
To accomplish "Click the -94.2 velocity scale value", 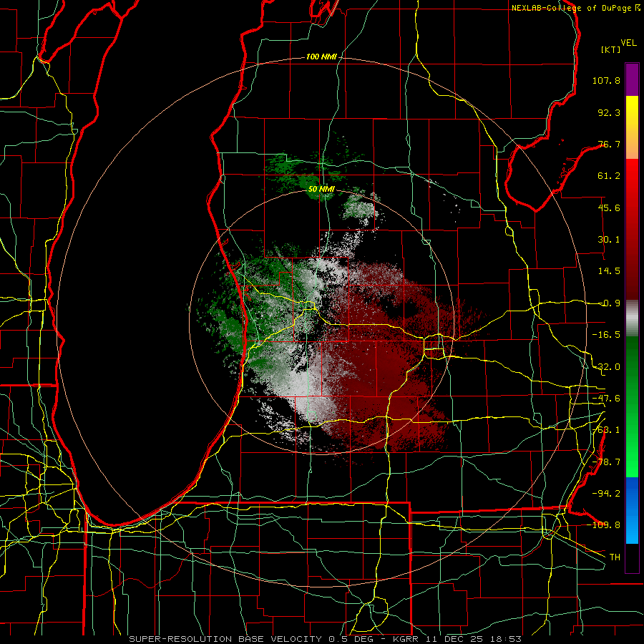I will pyautogui.click(x=606, y=493).
